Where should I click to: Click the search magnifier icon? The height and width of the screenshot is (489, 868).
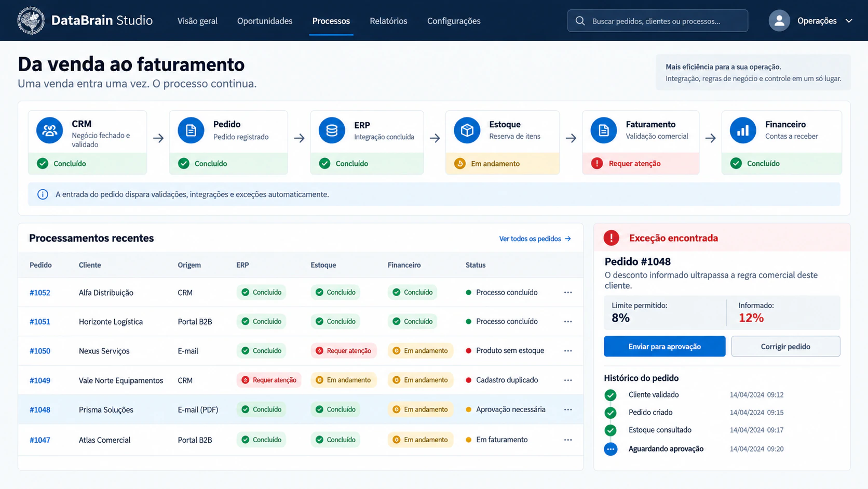click(580, 21)
